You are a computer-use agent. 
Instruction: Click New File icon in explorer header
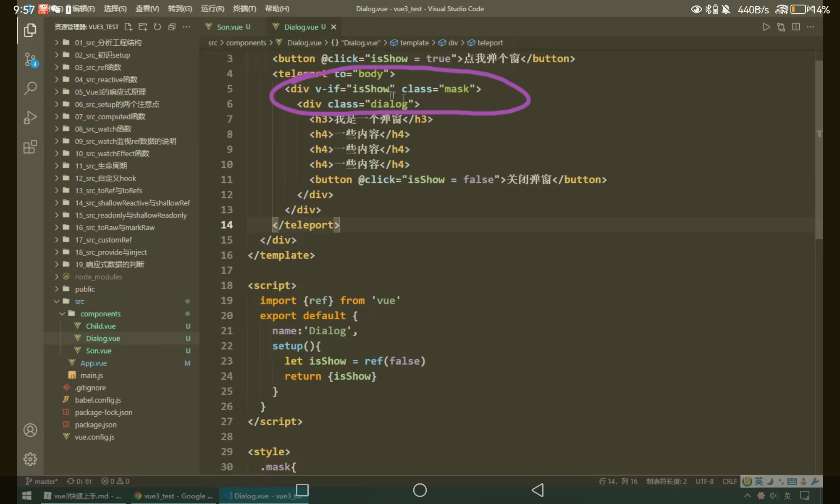129,27
